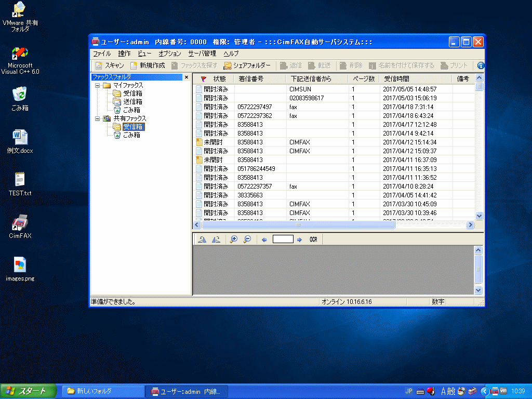Select the 共有ファックス folder
The image size is (532, 399).
(x=129, y=118)
